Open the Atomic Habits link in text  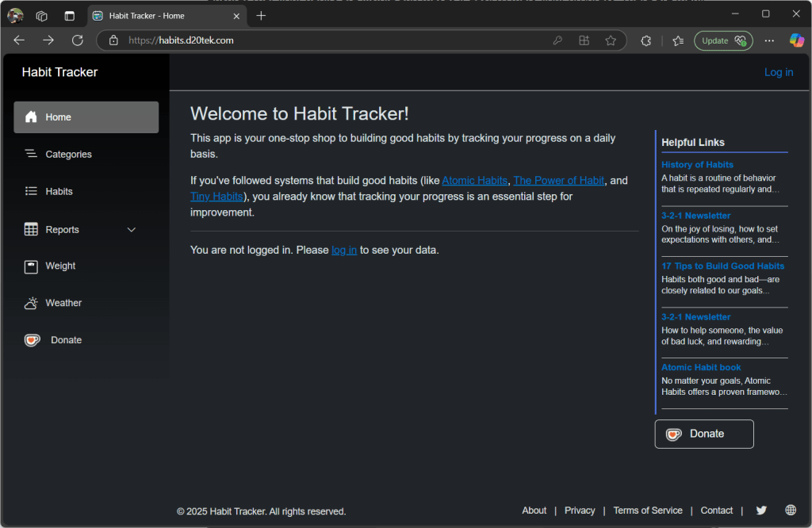click(x=474, y=181)
